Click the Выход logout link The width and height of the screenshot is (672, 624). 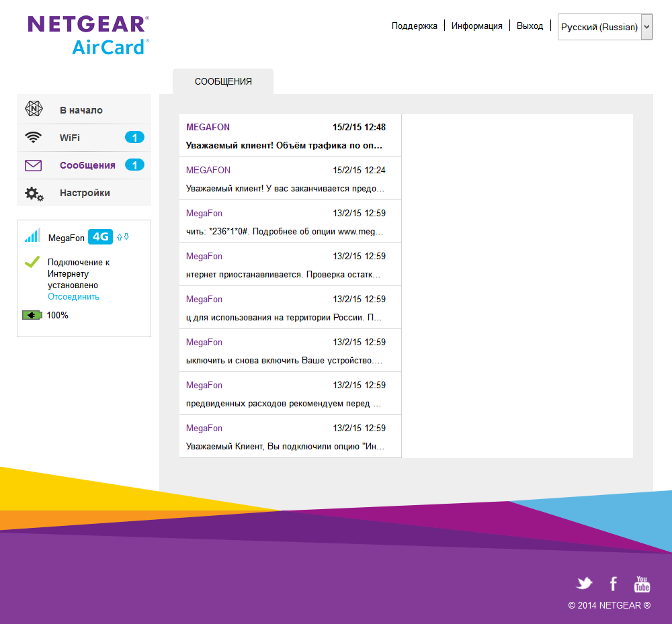point(530,26)
